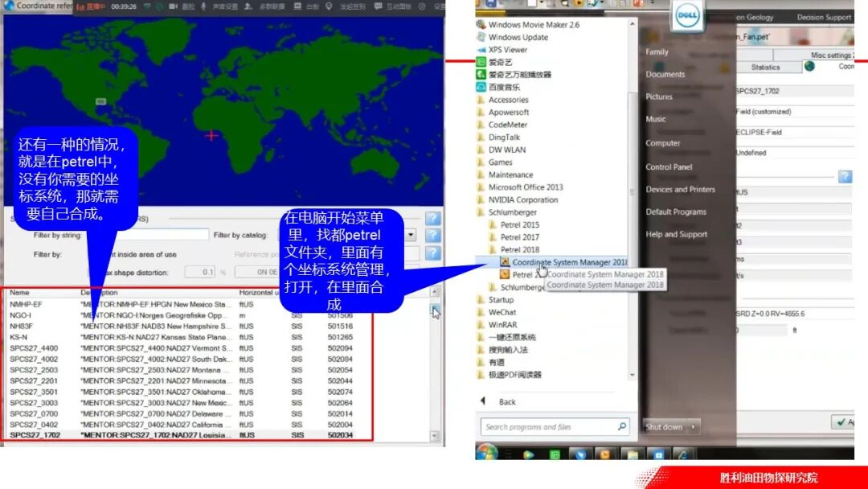Collapse the Schlumberger folder
Viewport: 868px width, 489px height.
(506, 212)
